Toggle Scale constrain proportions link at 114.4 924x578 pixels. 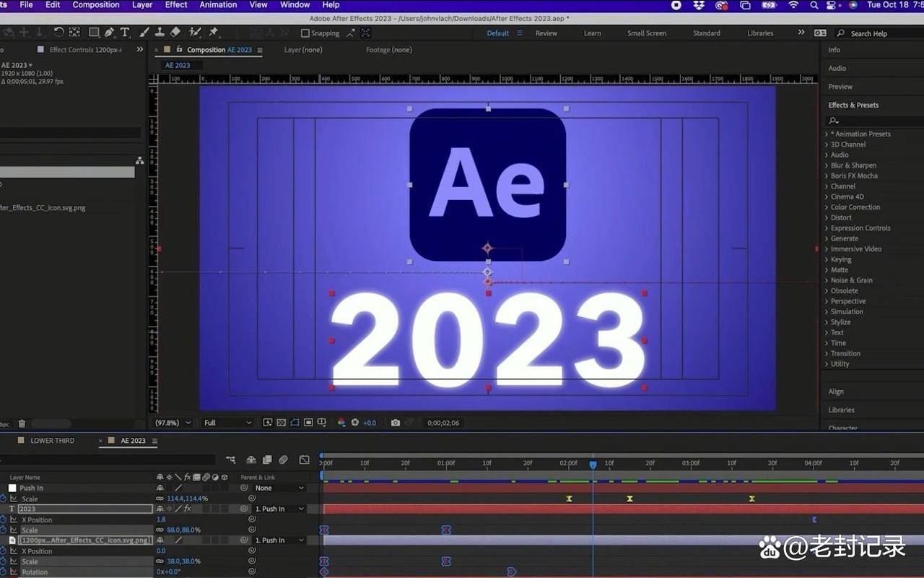click(160, 499)
